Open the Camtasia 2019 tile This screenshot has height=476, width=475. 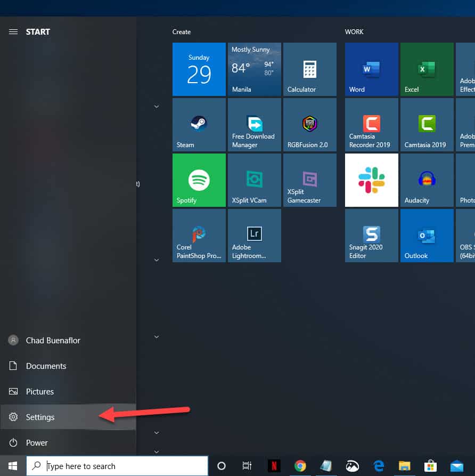coord(427,125)
